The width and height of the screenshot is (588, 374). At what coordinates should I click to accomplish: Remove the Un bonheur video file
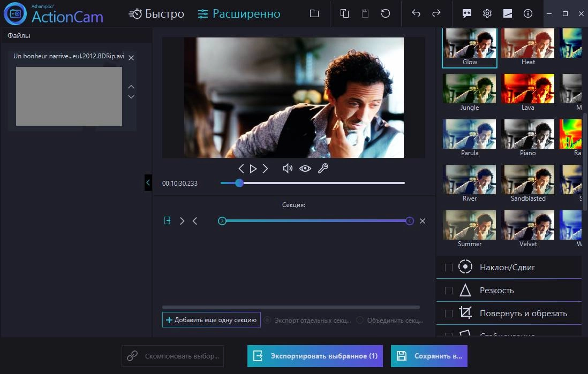click(x=131, y=58)
